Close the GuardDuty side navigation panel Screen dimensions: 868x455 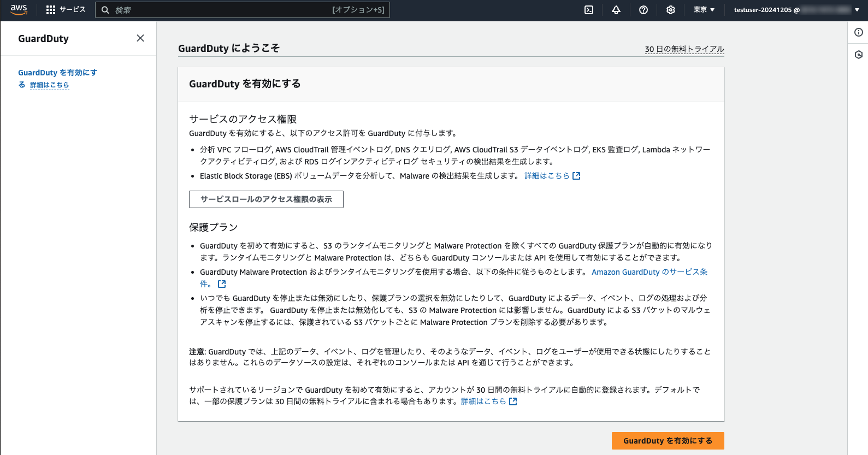[x=140, y=38]
